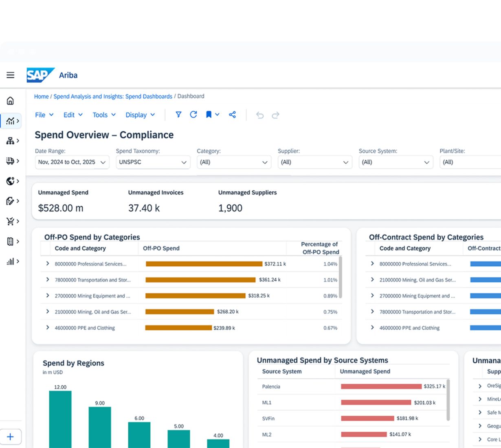
Task: Open the Spend Taxonomy UNSPSC dropdown
Action: pos(153,162)
